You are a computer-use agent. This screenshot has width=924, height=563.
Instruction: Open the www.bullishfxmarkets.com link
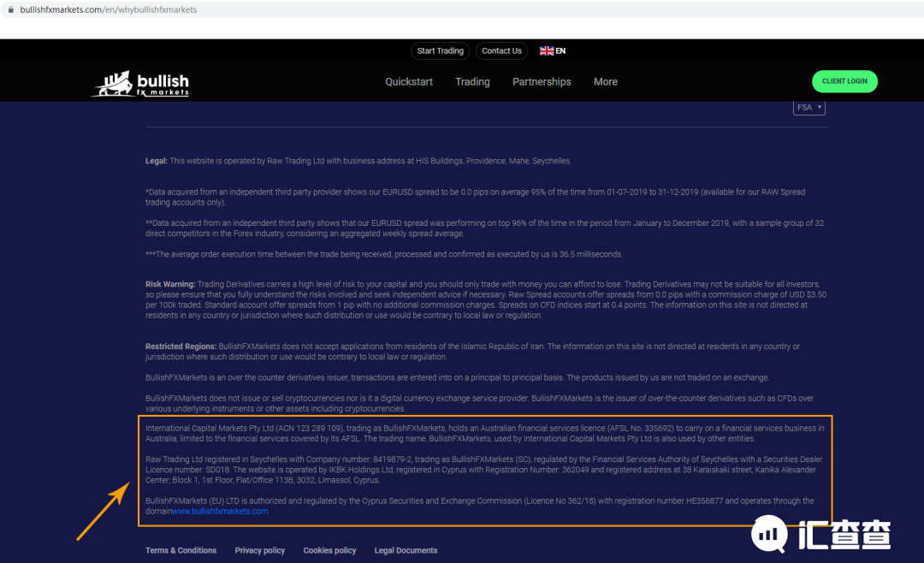[220, 511]
